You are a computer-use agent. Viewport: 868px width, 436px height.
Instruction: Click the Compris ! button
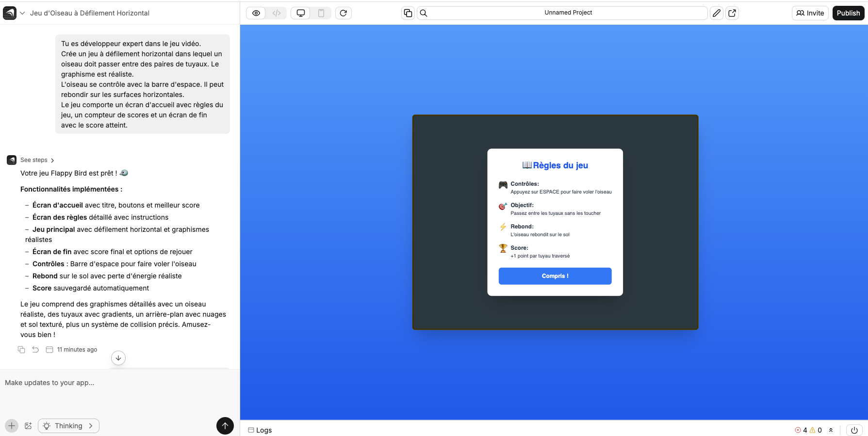555,276
